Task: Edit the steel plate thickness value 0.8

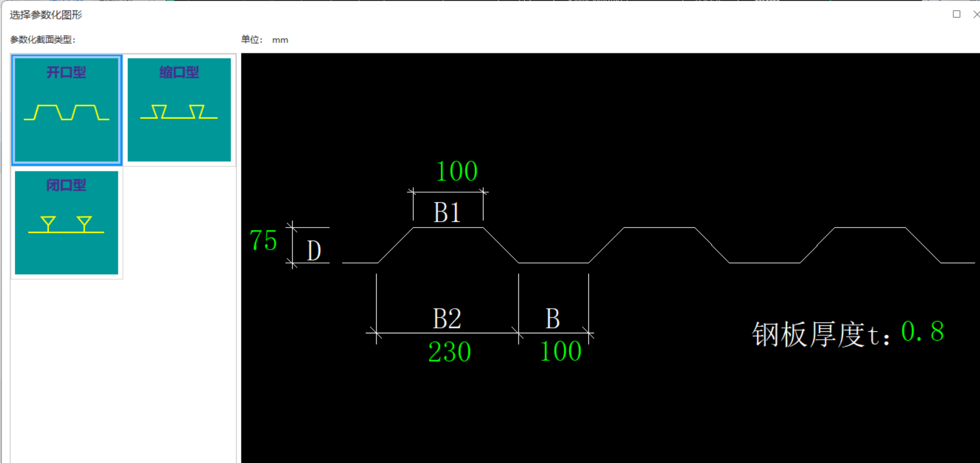Action: pyautogui.click(x=923, y=331)
